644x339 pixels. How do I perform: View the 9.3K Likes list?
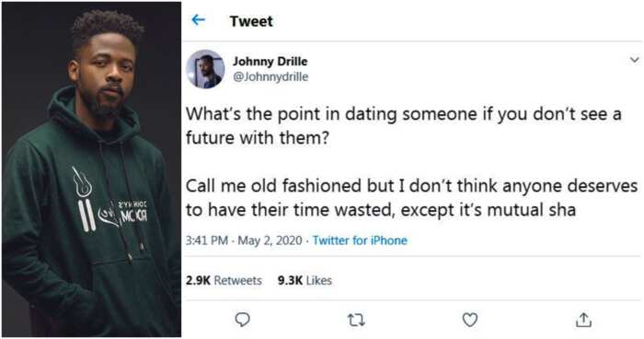pyautogui.click(x=305, y=281)
